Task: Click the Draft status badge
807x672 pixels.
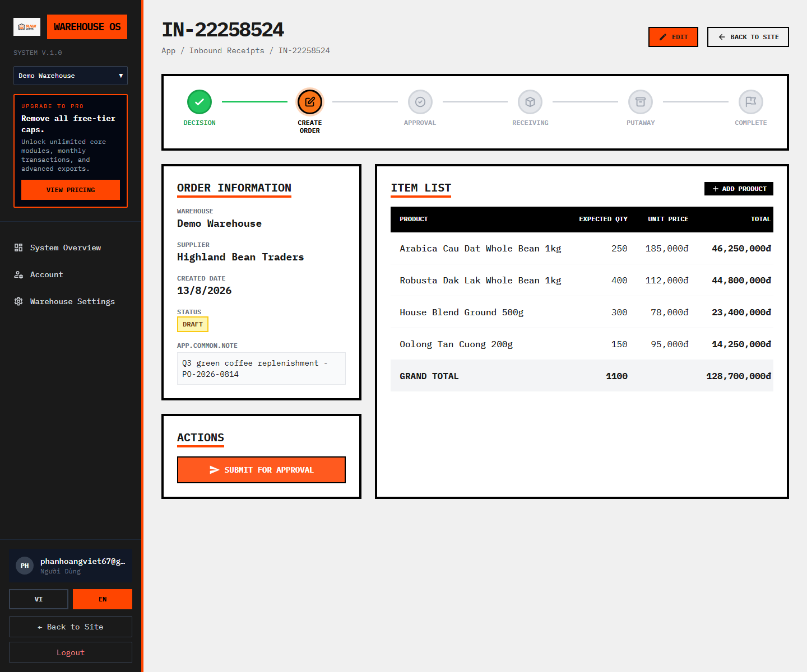Action: point(193,324)
